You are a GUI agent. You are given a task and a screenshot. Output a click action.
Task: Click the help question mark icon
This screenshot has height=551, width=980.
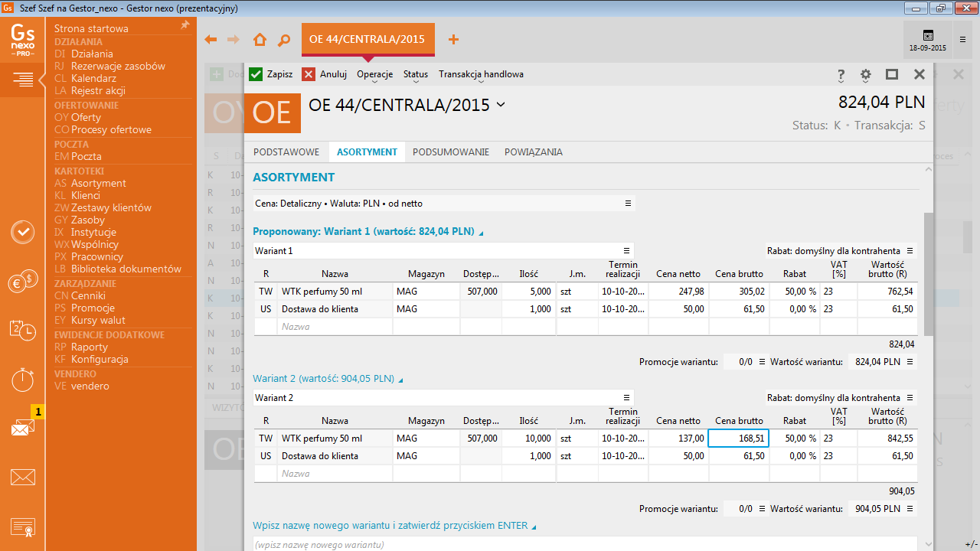click(841, 74)
